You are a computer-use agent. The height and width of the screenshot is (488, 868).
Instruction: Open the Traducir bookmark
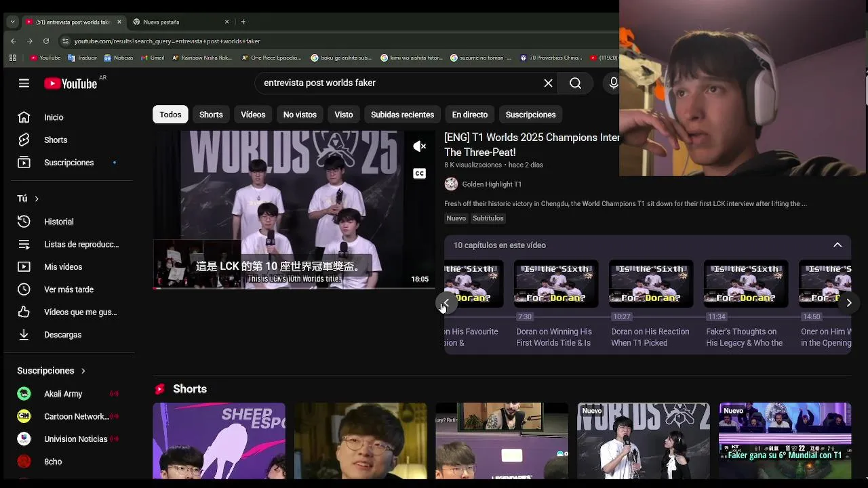click(82, 58)
